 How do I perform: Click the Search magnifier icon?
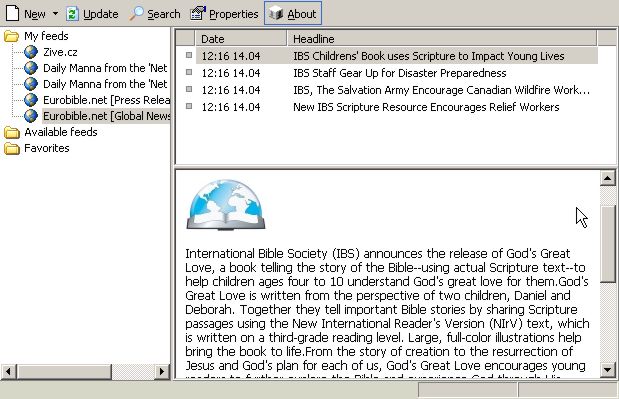coord(136,14)
